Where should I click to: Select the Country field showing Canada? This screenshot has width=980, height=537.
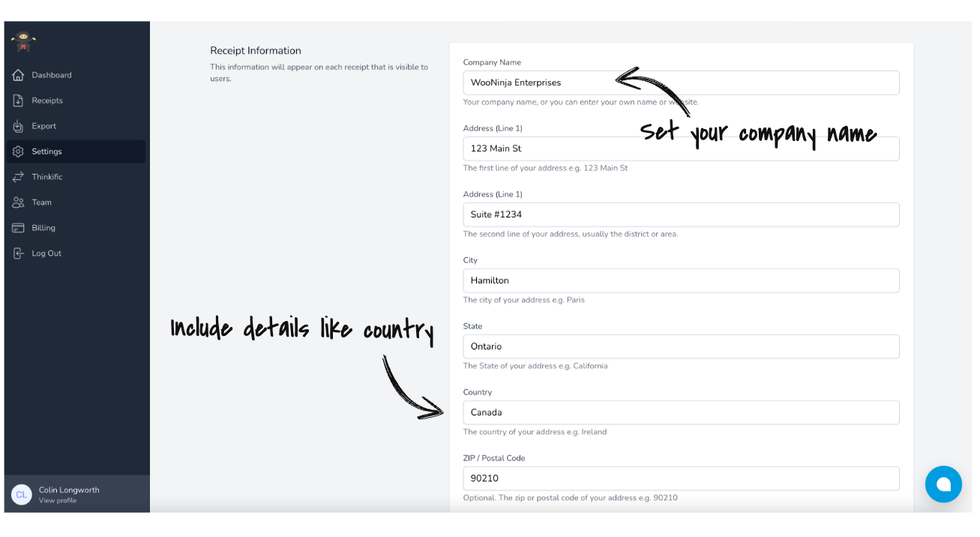click(x=681, y=412)
